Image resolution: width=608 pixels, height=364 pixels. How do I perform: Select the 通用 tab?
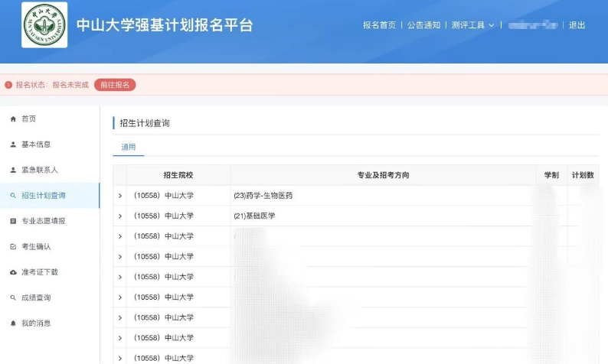pos(128,147)
